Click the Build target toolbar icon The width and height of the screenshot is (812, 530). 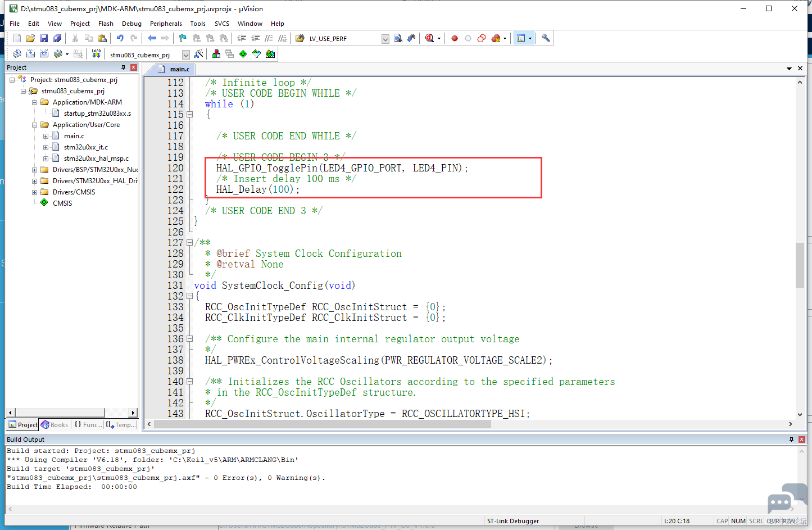[x=30, y=54]
